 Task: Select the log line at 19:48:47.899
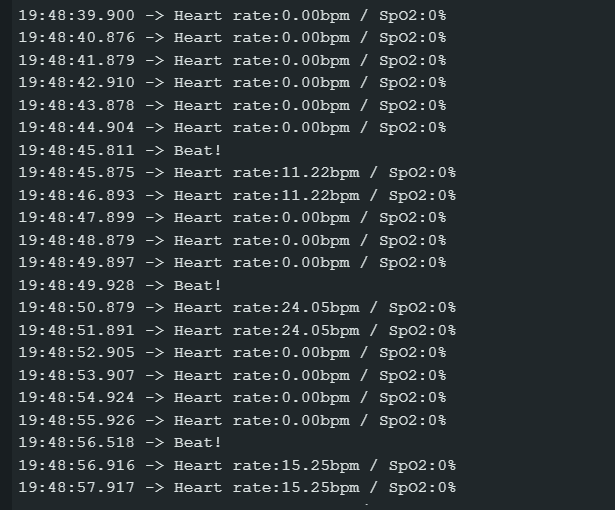pos(232,218)
